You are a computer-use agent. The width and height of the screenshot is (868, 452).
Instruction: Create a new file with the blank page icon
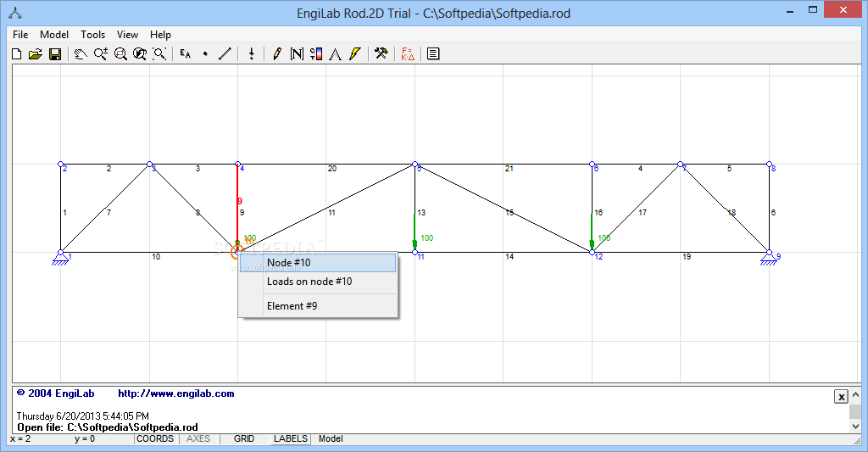[x=17, y=53]
